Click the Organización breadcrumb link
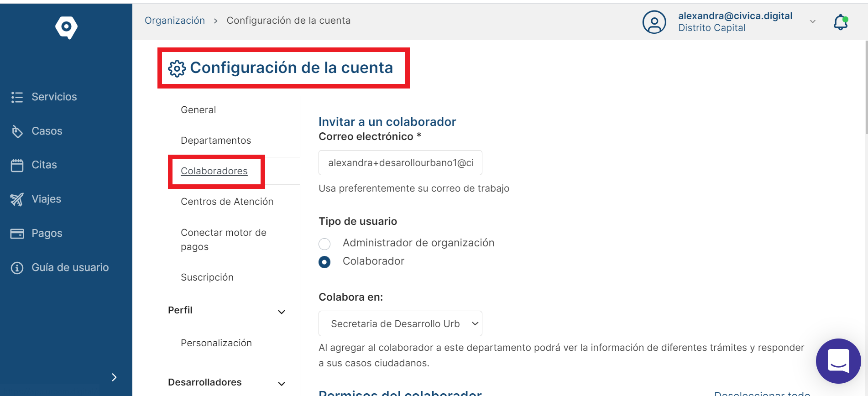Screen dimensions: 868x396 175,21
